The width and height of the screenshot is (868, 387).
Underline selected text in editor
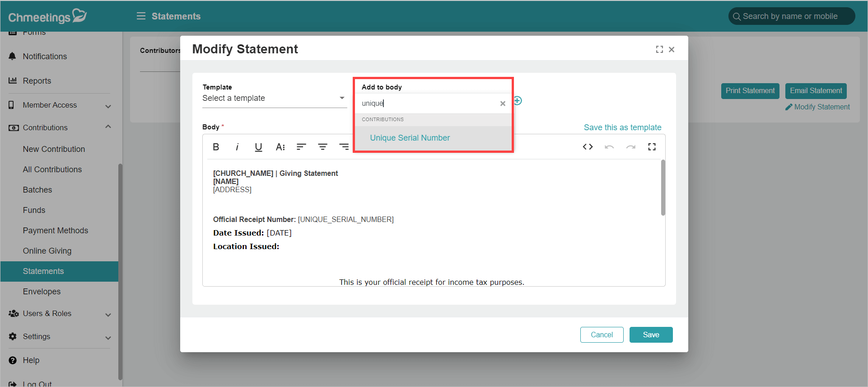258,147
